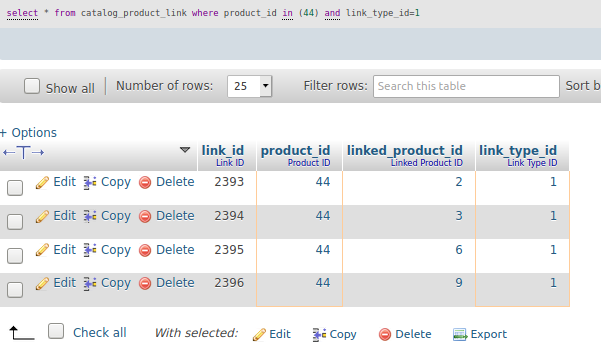This screenshot has height=363, width=601.
Task: Click the select keyword in SQL query
Action: point(22,13)
